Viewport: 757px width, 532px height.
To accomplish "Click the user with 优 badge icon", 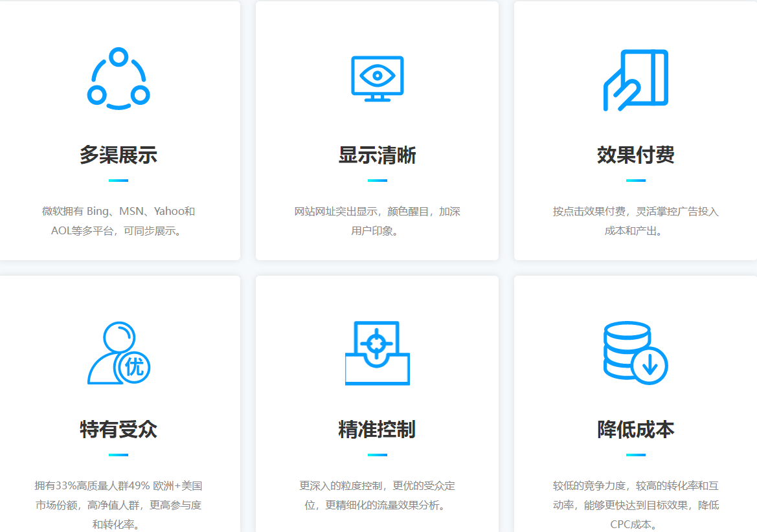I will pyautogui.click(x=119, y=353).
